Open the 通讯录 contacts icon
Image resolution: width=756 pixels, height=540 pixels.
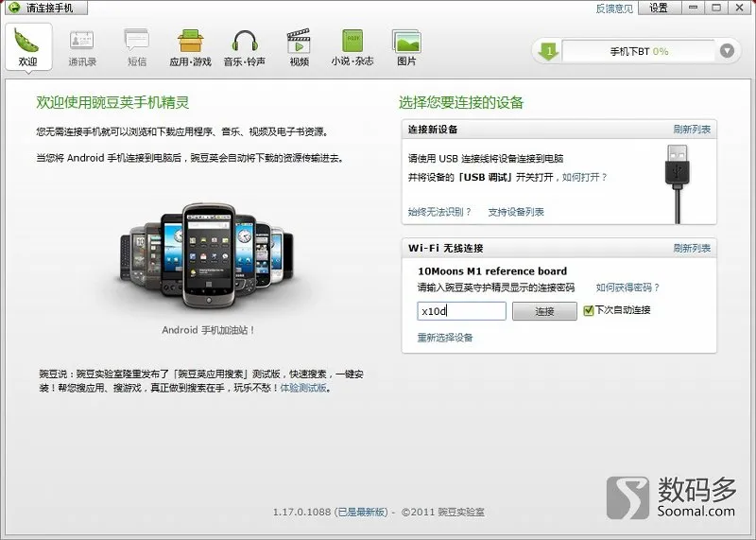(82, 48)
